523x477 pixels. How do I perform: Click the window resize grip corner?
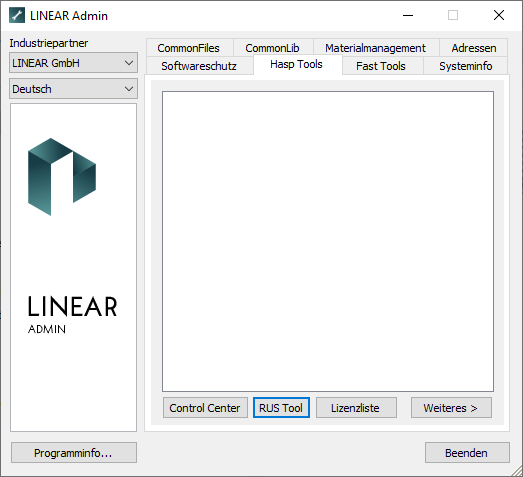click(517, 471)
